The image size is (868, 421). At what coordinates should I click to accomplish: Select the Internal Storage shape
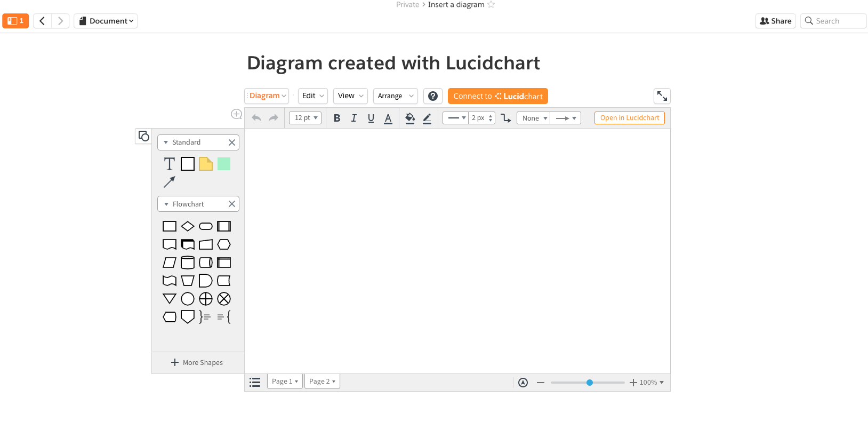pos(224,263)
